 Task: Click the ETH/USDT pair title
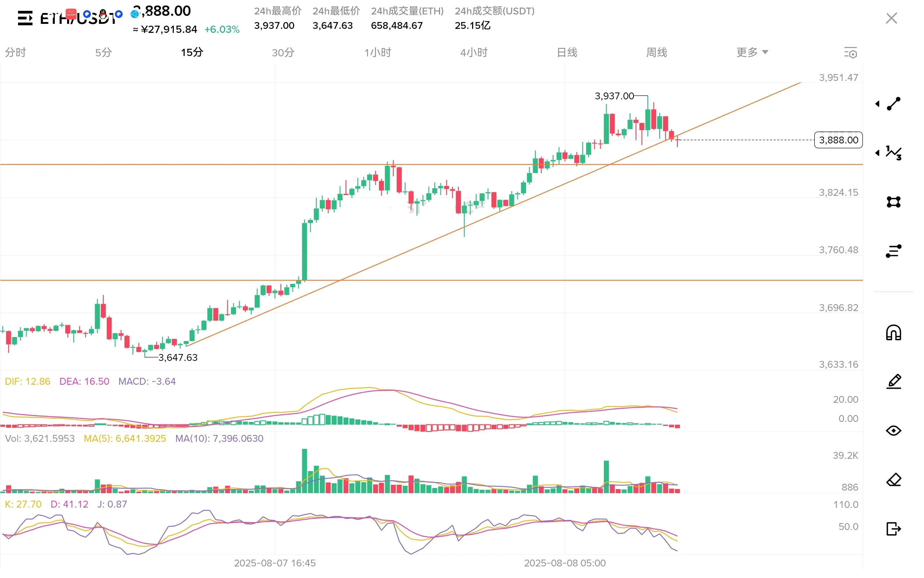click(78, 19)
